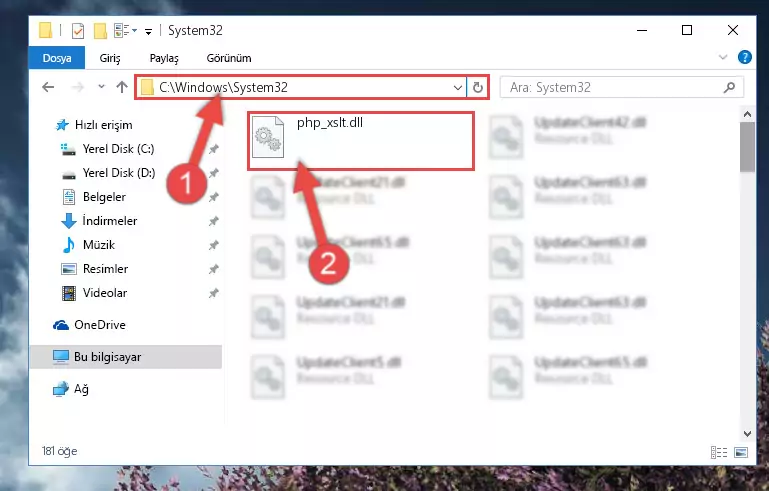Open İndirmeler folder in sidebar
769x491 pixels.
[110, 221]
